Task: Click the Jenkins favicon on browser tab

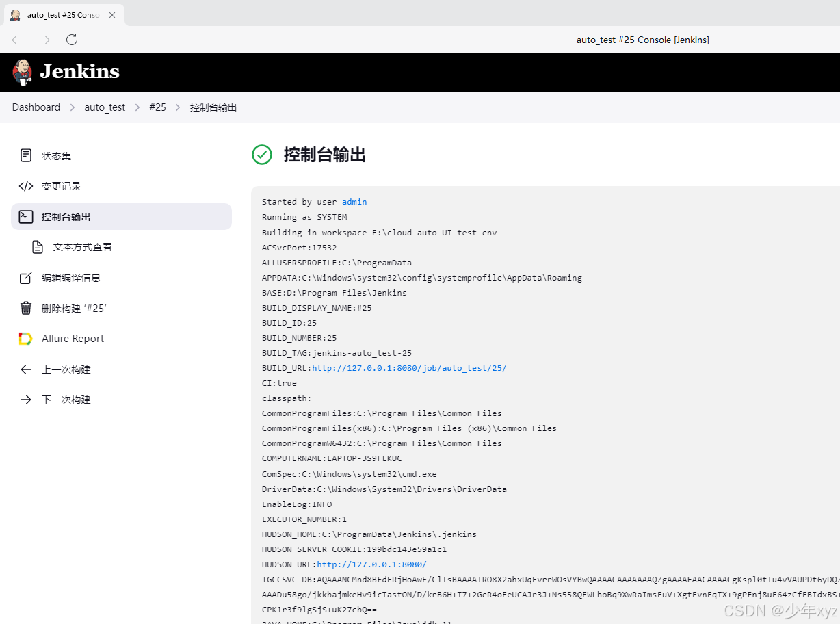Action: 15,14
